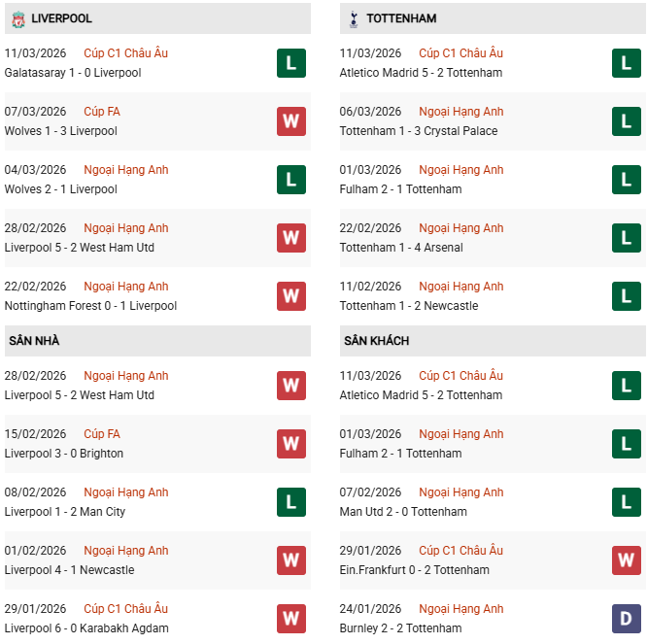647x644 pixels.
Task: Open the Tottenham 1 - 3 Crystal Palace match
Action: [418, 131]
